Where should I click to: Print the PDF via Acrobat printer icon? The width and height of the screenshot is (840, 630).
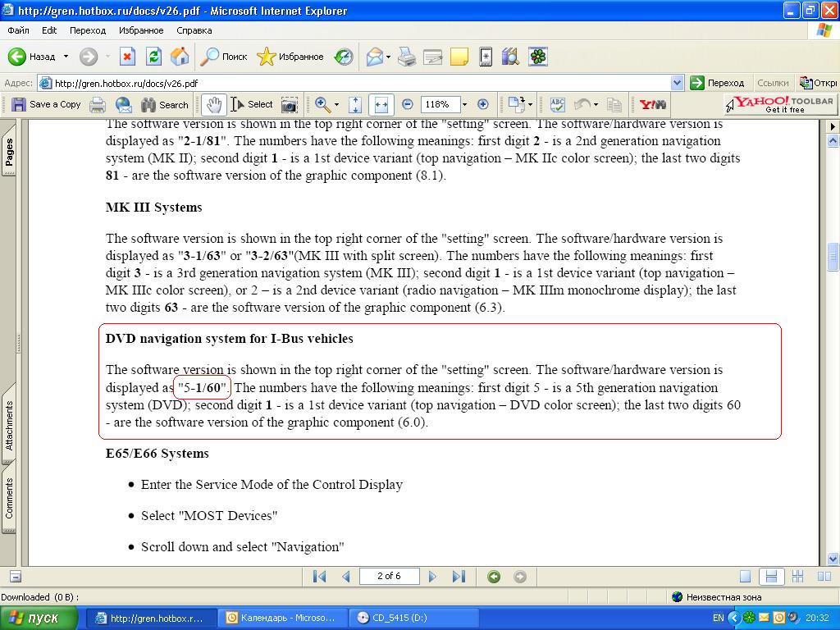[97, 104]
